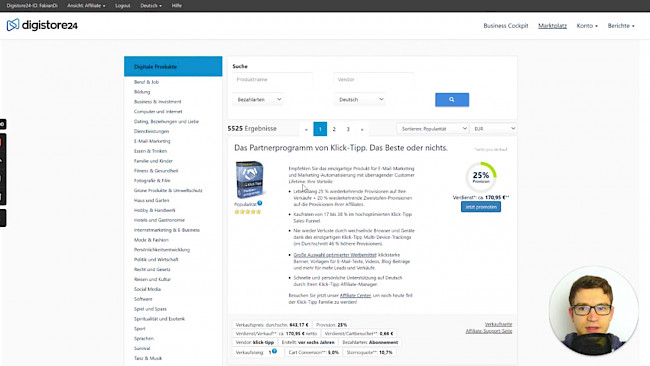The image size is (650, 366).
Task: Select Computer und Internet category
Action: coord(158,111)
